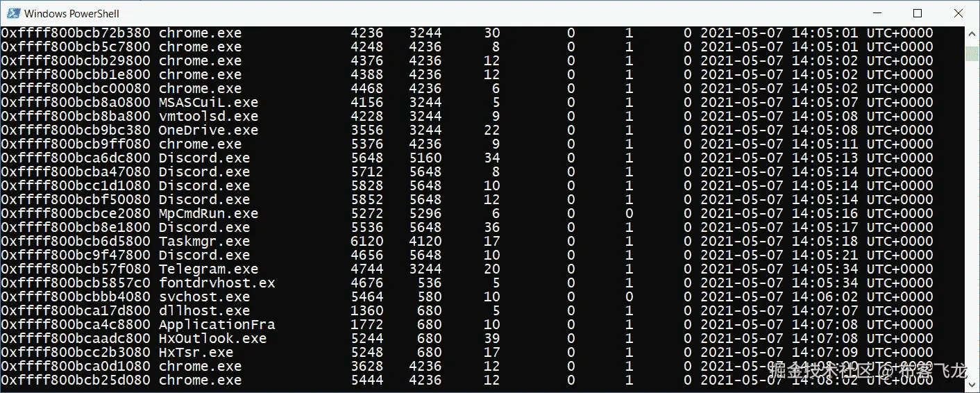Click thread count 22 for OneDrive.exe
980x393 pixels.
(491, 130)
